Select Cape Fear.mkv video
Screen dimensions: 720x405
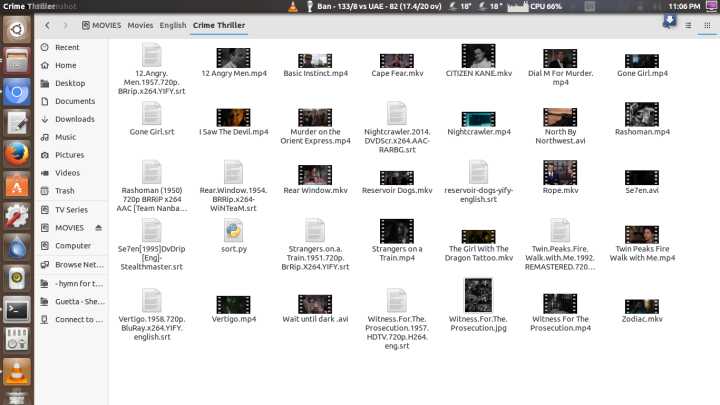click(397, 65)
